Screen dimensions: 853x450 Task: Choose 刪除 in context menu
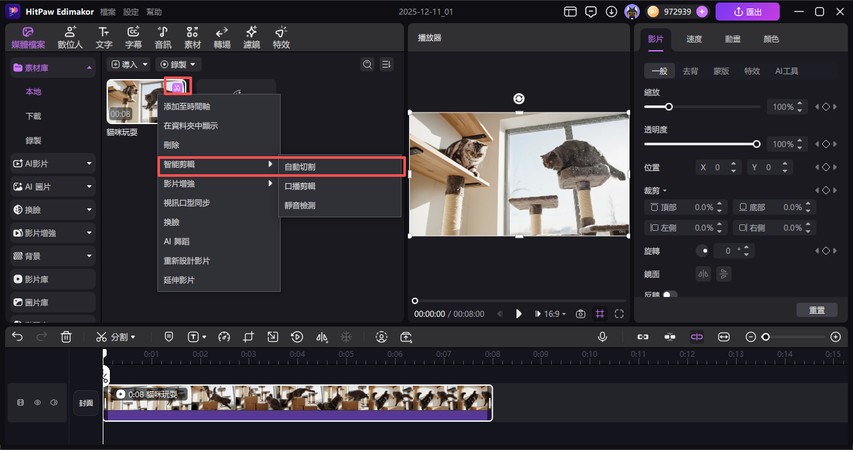point(219,145)
